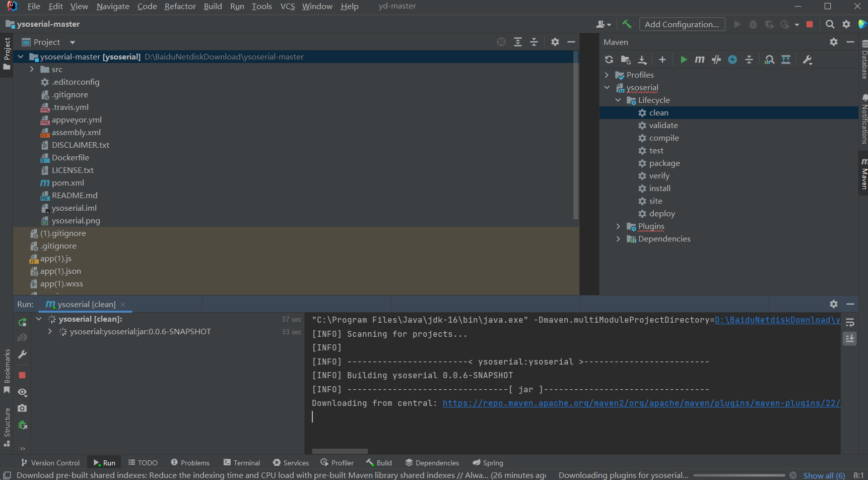
Task: Run selected Maven build (green play)
Action: (684, 59)
